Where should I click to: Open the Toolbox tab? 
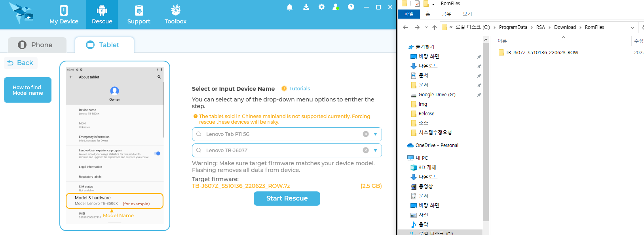[x=175, y=15]
